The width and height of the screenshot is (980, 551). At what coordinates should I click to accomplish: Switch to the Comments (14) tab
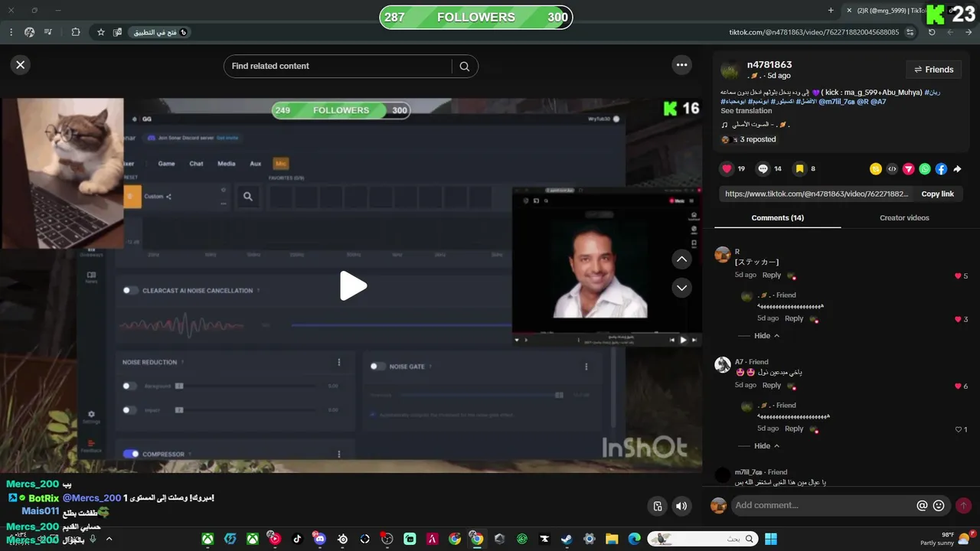[777, 218]
